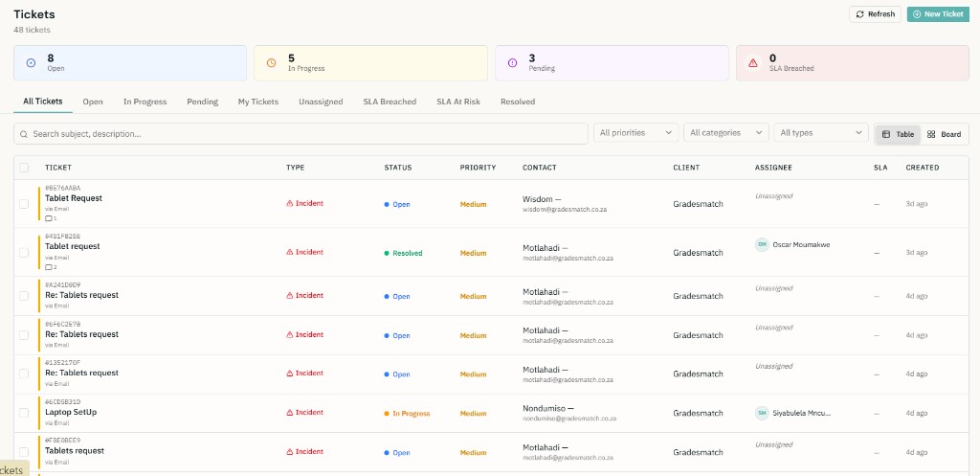The image size is (980, 476).
Task: Click the STATUS column header
Action: (398, 168)
